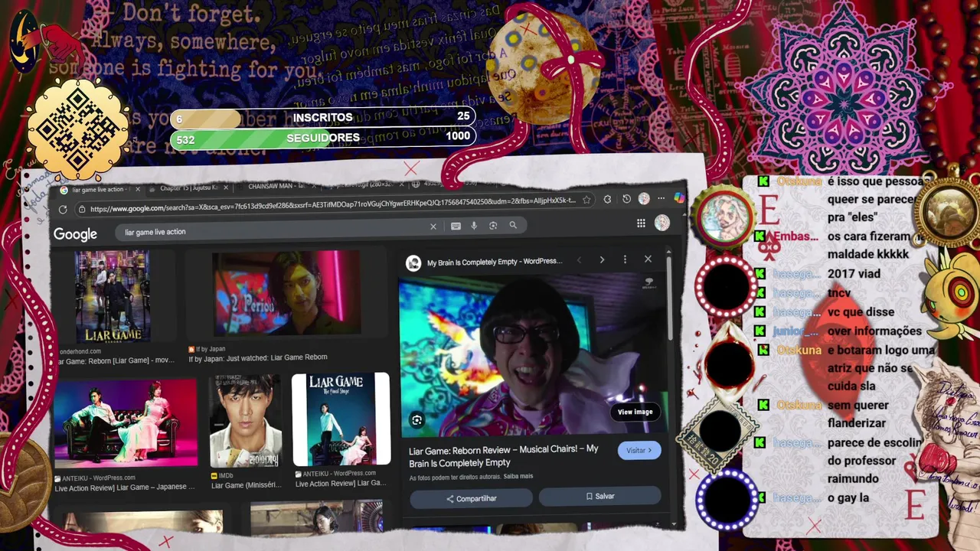This screenshot has width=980, height=551.
Task: Click chat message 'tncv'
Action: 839,292
